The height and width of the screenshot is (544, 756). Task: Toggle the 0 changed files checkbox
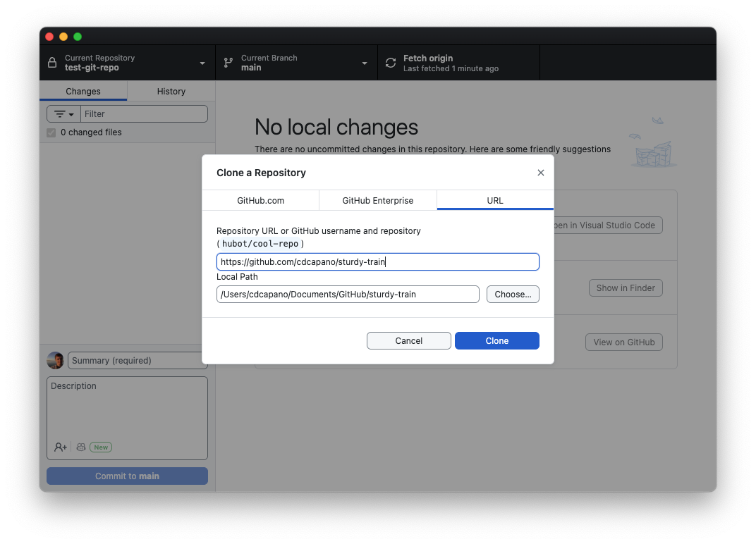(51, 132)
